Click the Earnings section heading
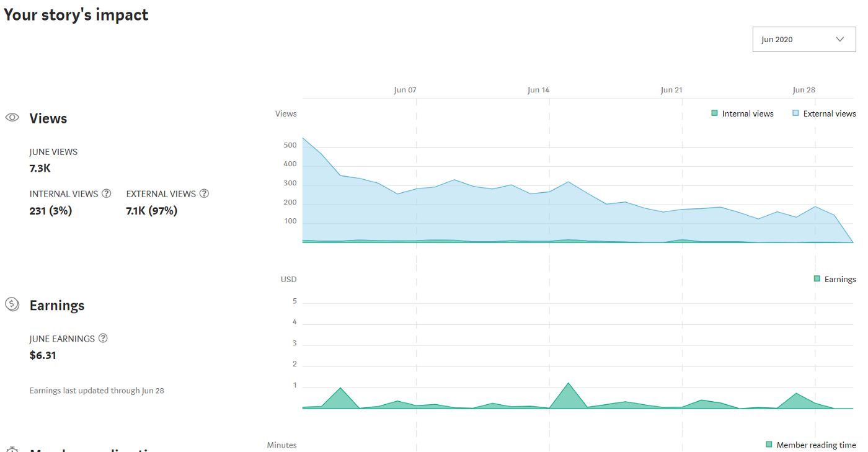This screenshot has width=868, height=452. 57,305
